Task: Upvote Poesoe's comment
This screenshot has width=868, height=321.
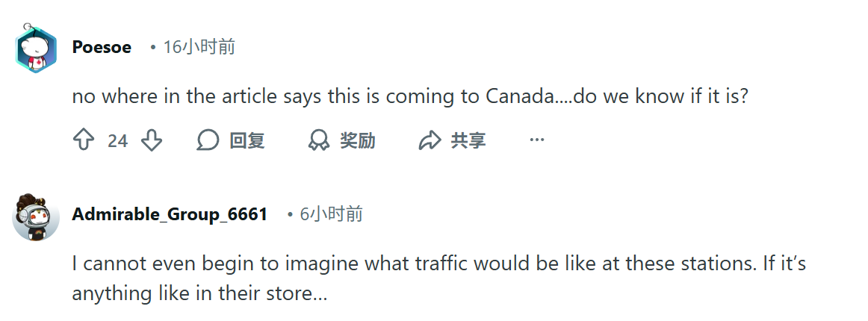Action: 83,140
